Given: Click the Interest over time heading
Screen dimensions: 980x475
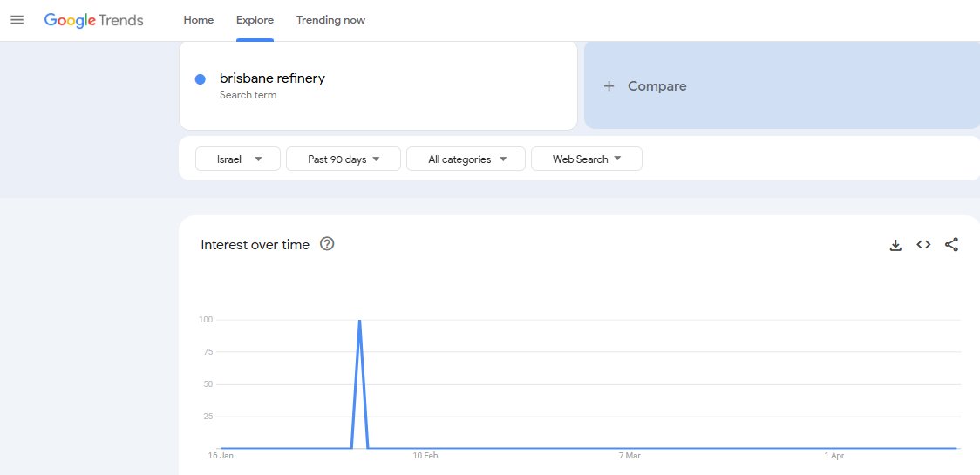Looking at the screenshot, I should pyautogui.click(x=255, y=245).
